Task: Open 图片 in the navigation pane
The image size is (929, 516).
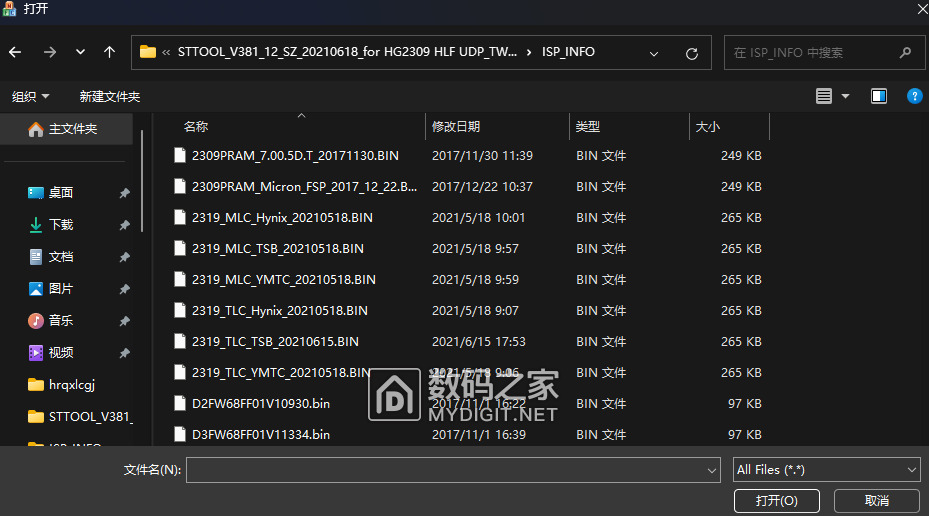Action: (x=60, y=289)
